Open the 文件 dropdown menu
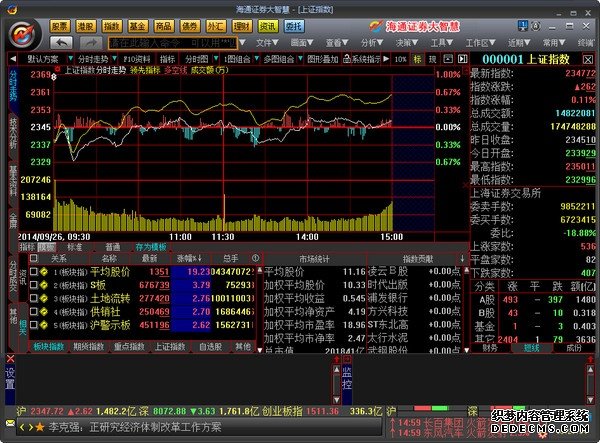This screenshot has height=443, width=600. coord(267,42)
